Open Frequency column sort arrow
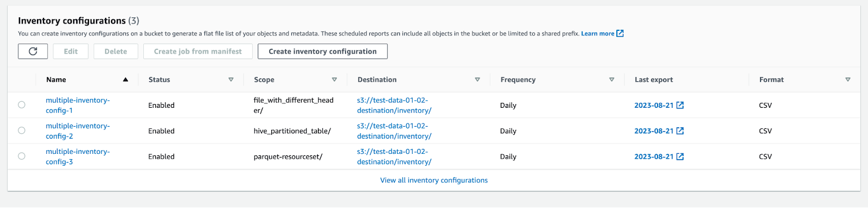Viewport: 868px width, 208px height. click(611, 80)
